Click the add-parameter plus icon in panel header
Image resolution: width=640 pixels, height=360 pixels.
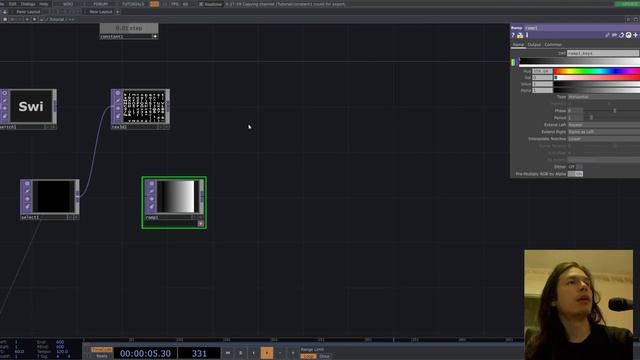(635, 35)
